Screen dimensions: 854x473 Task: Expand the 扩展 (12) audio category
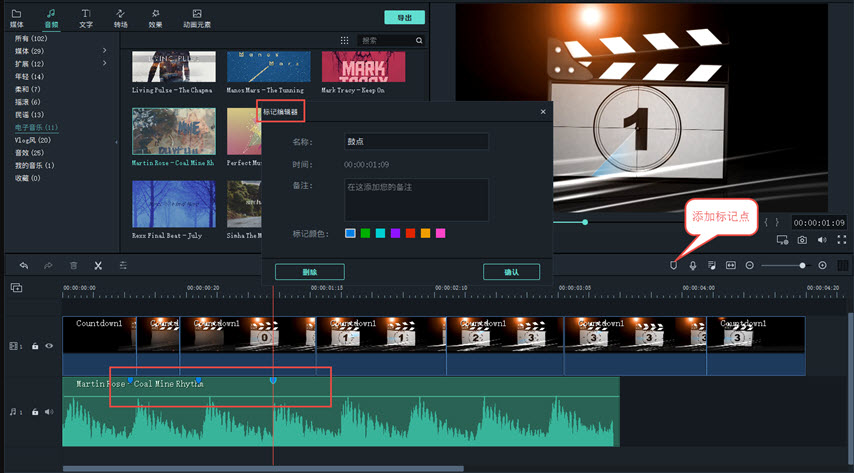(104, 64)
